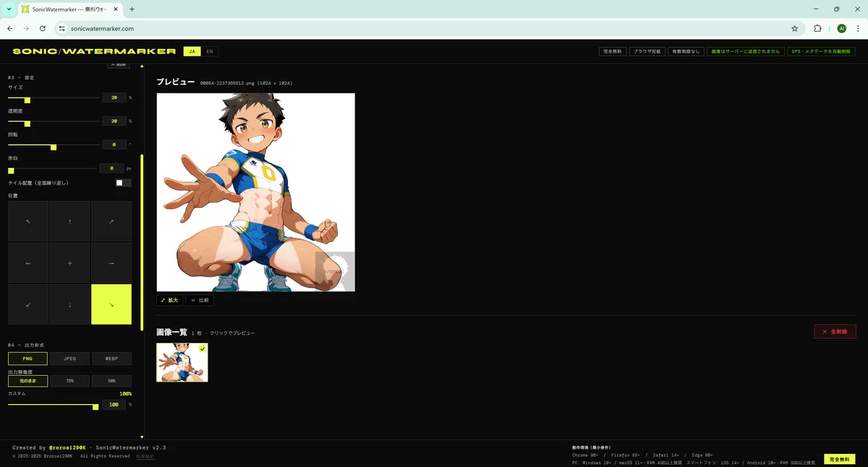Image resolution: width=868 pixels, height=467 pixels.
Task: Click SONIC/WATERMARKER logo
Action: click(94, 51)
